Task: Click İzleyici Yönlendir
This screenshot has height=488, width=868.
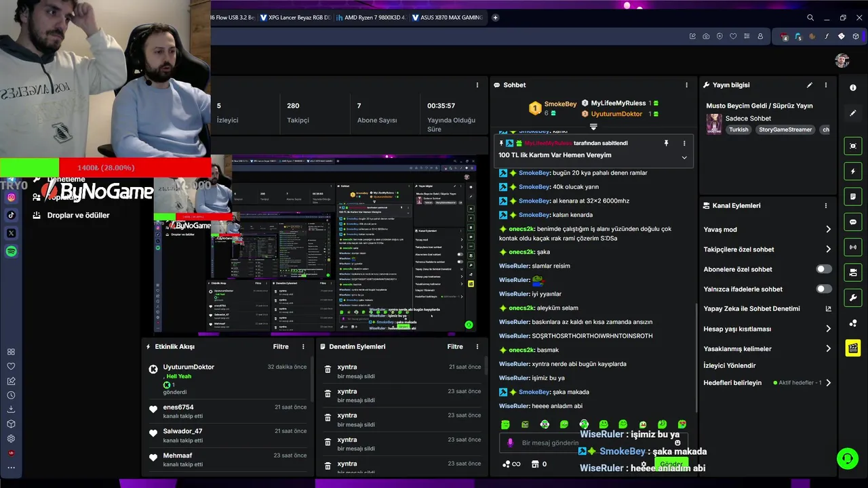Action: 730,365
